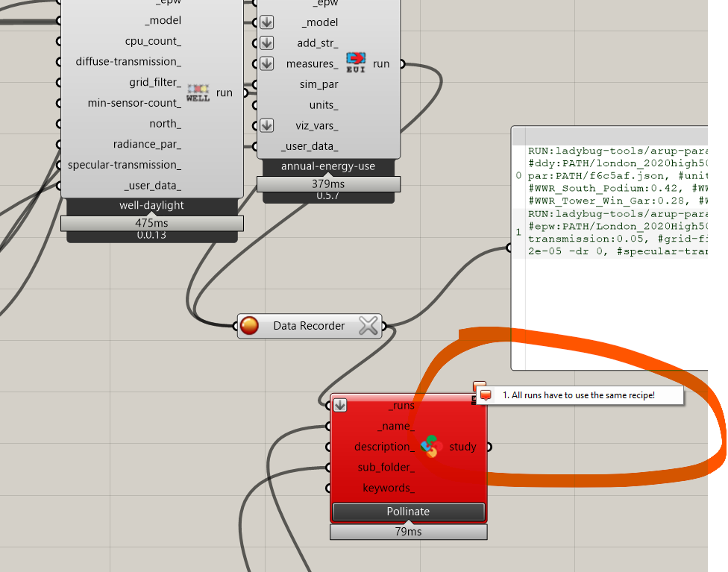Click the run output of well-daylight
This screenshot has height=572, width=728.
click(x=225, y=92)
